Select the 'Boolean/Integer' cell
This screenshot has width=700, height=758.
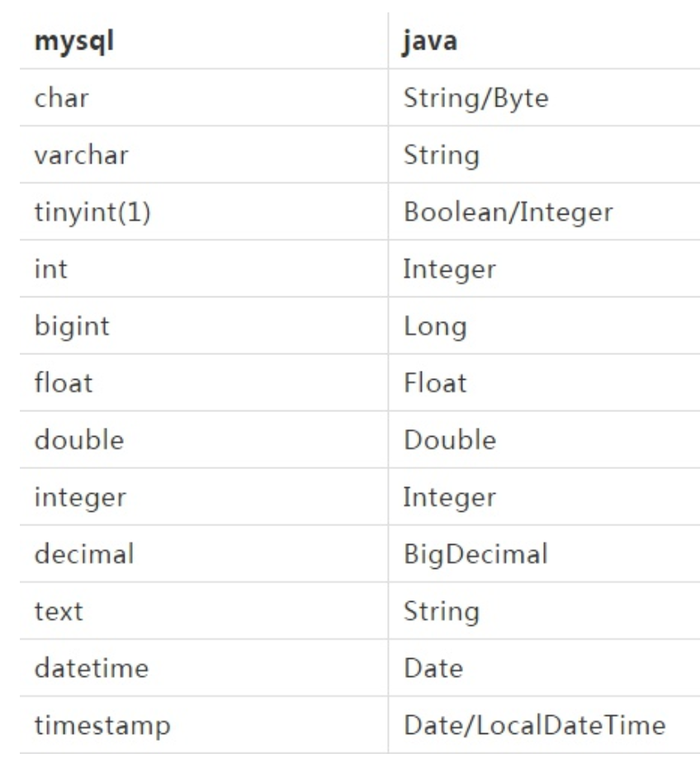(508, 212)
